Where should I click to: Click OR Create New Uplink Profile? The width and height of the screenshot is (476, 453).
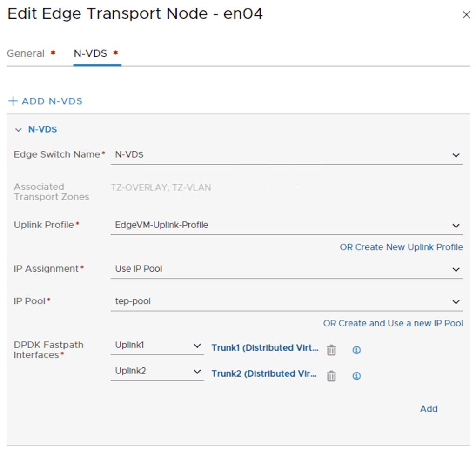click(x=401, y=247)
